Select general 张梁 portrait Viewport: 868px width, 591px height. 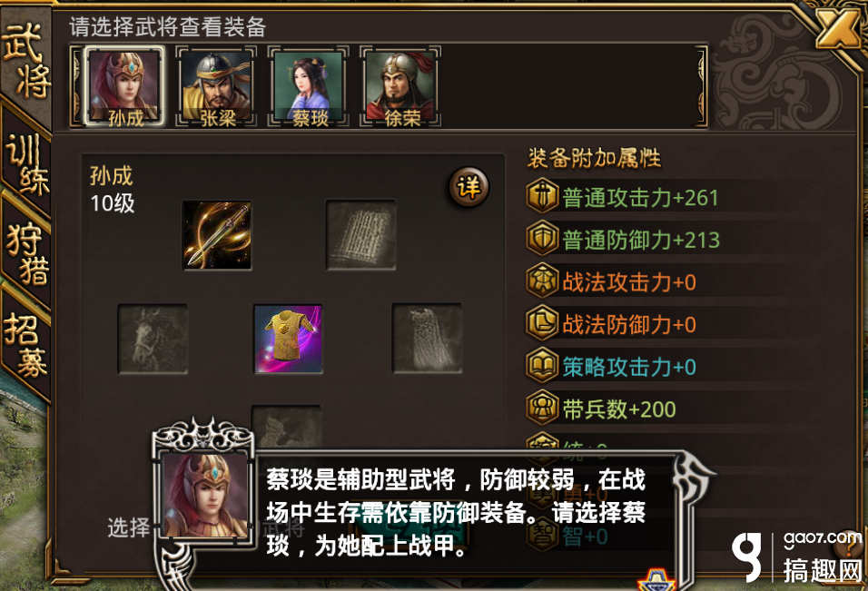click(216, 87)
